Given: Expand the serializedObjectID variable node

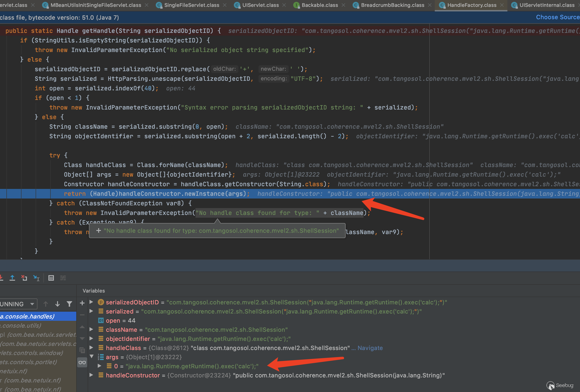Looking at the screenshot, I should pos(91,302).
